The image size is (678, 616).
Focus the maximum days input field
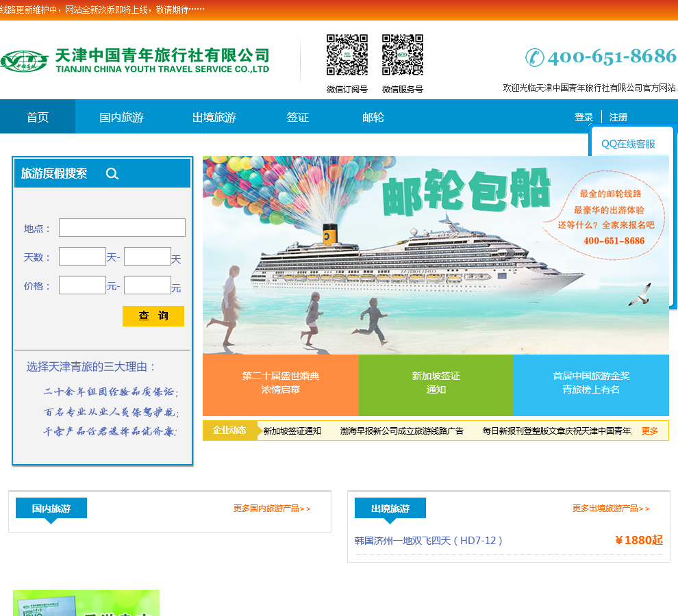coord(147,257)
